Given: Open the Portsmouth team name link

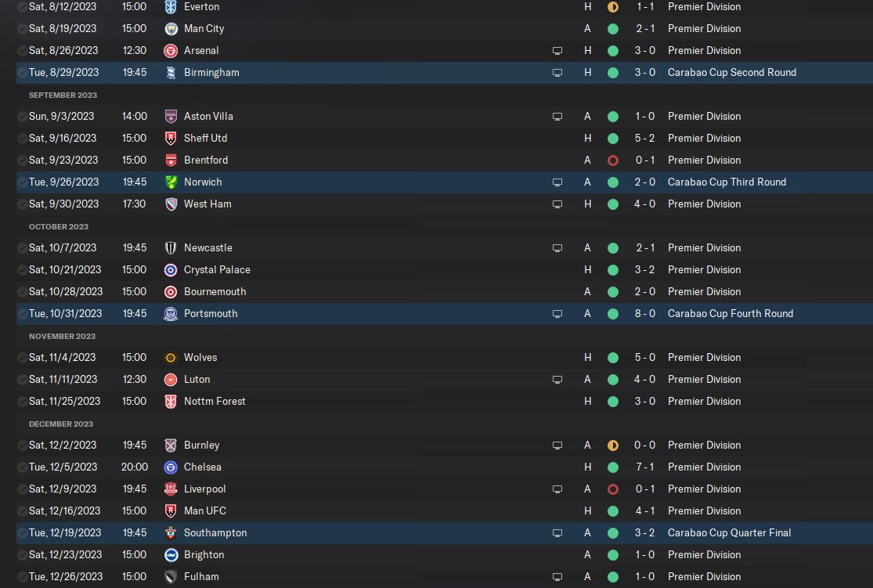Looking at the screenshot, I should tap(210, 313).
